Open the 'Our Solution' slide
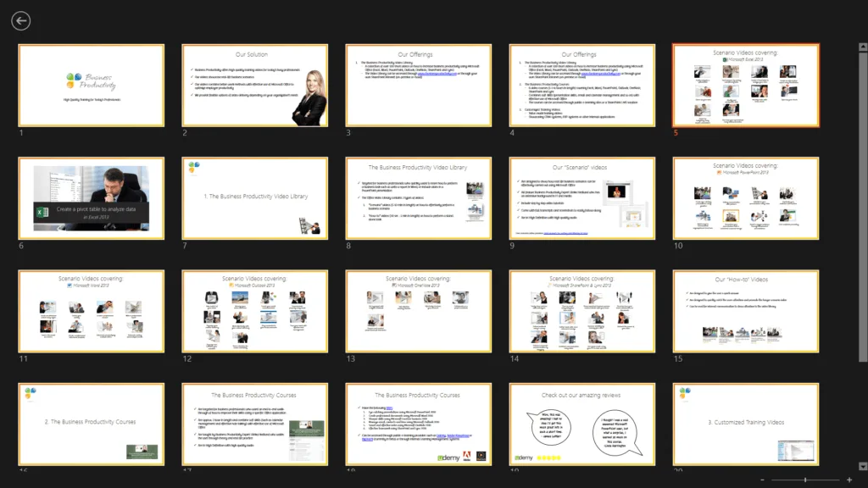This screenshot has width=868, height=488. (254, 85)
